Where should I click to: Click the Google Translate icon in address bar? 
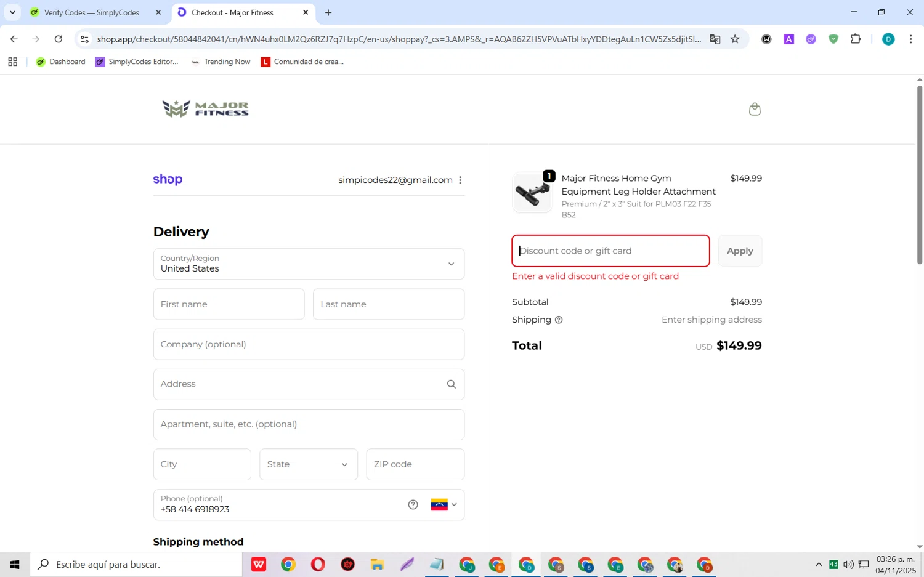(715, 39)
